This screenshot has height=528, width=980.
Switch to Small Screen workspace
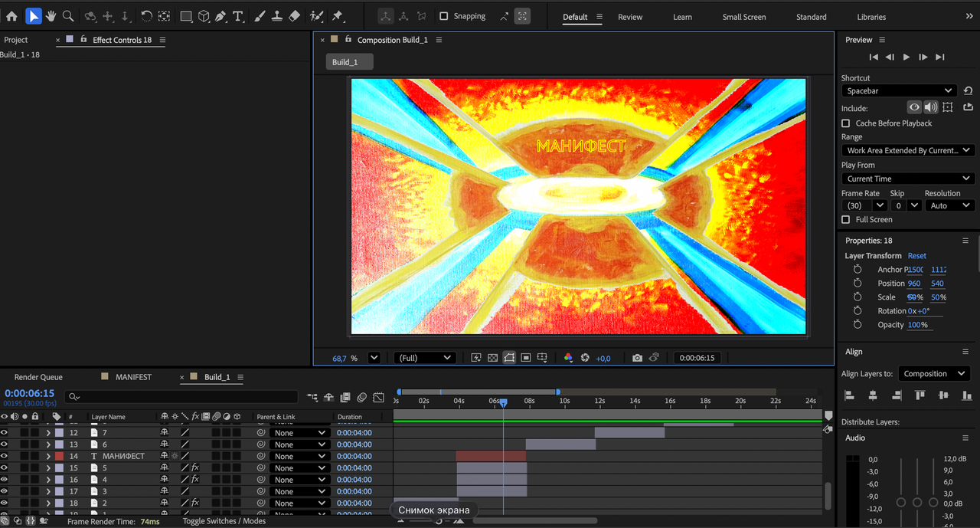pos(743,17)
